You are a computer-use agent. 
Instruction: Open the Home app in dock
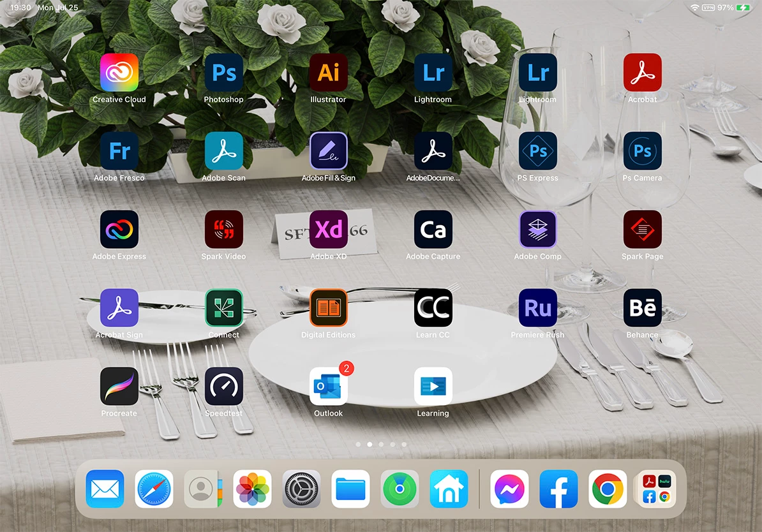(x=449, y=489)
